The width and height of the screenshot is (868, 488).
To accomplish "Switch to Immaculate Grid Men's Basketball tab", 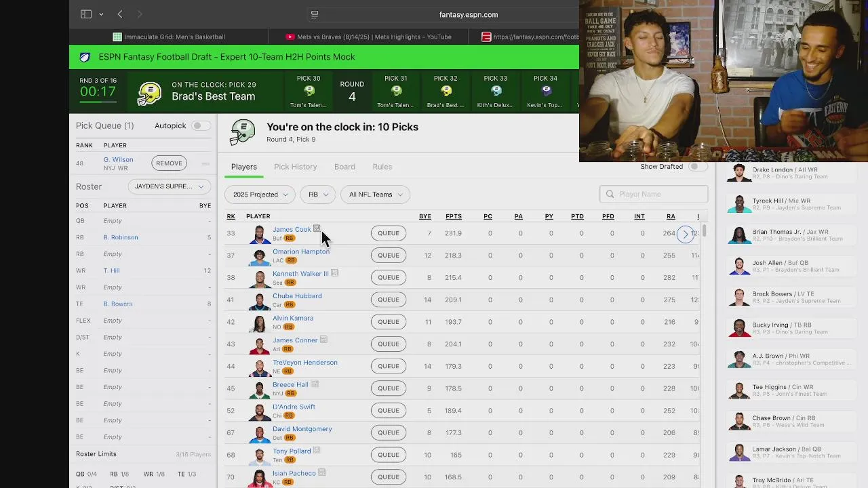I will tap(169, 37).
